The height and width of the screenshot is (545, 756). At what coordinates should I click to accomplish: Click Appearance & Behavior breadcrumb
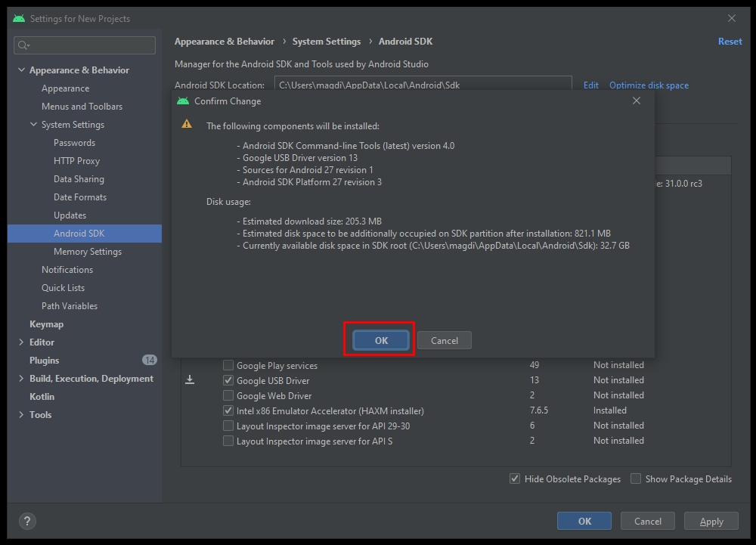(225, 42)
